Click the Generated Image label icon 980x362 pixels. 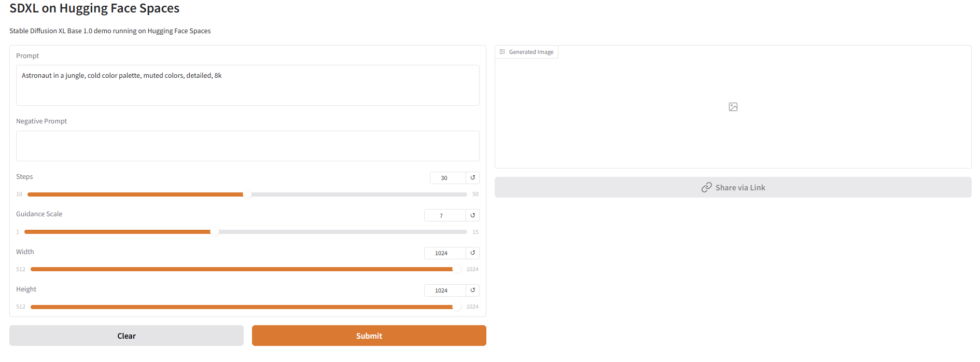tap(502, 52)
